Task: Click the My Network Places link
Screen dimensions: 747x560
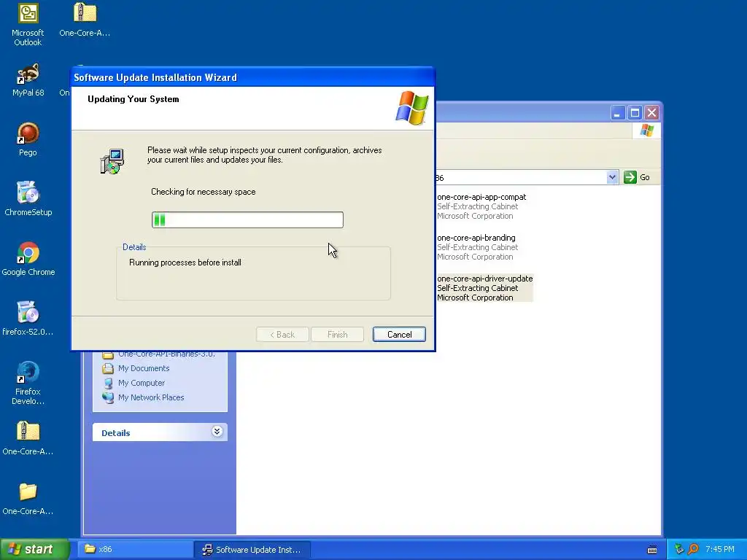Action: point(151,397)
